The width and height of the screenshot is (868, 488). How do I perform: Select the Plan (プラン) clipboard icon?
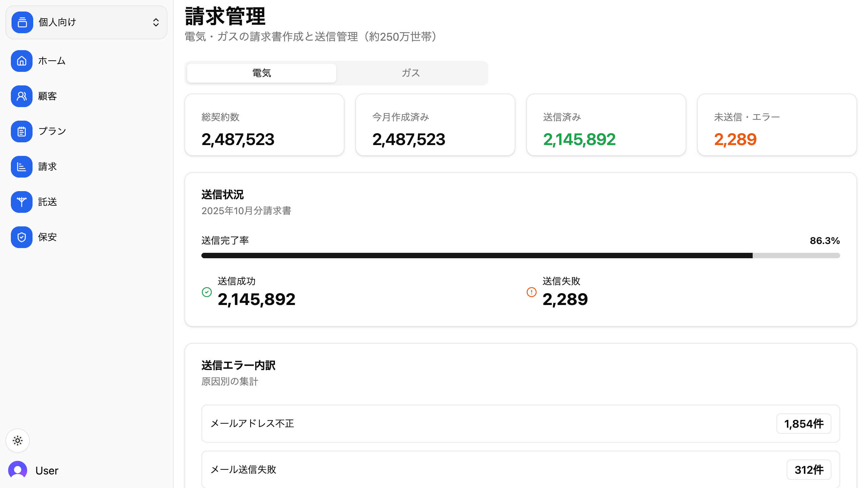tap(22, 131)
